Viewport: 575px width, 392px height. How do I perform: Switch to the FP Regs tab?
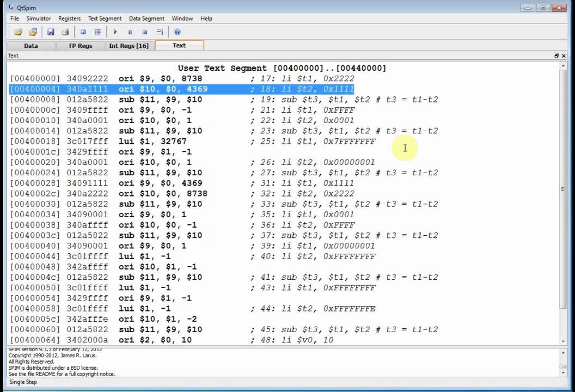click(81, 46)
